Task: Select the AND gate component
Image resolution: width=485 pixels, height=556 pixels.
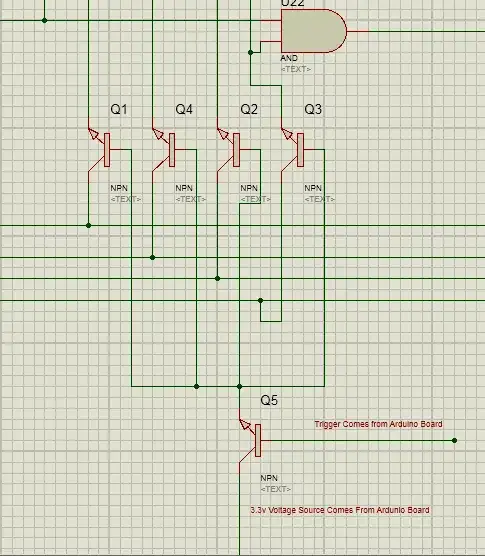Action: coord(314,31)
